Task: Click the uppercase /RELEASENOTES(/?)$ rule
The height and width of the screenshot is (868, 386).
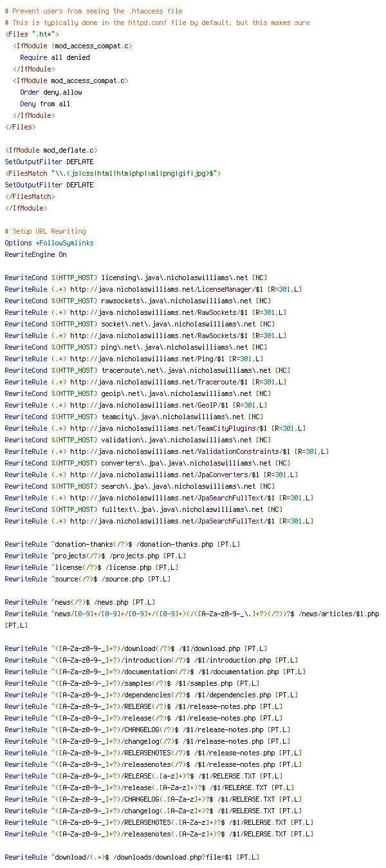Action: click(153, 753)
